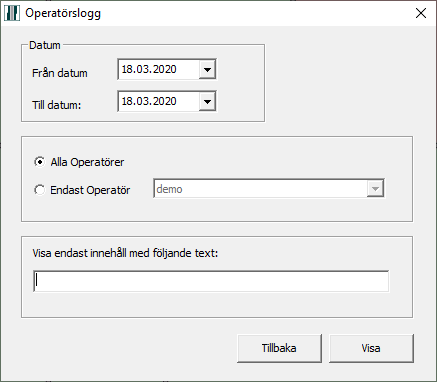Select the Endast Operatör radio button
Screen dimensions: 437x382
tap(40, 190)
